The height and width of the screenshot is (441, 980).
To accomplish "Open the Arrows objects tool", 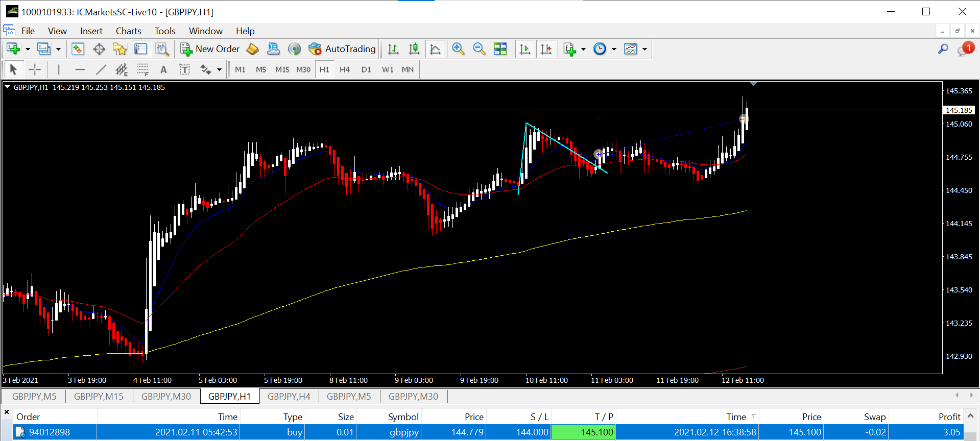I will click(x=206, y=69).
